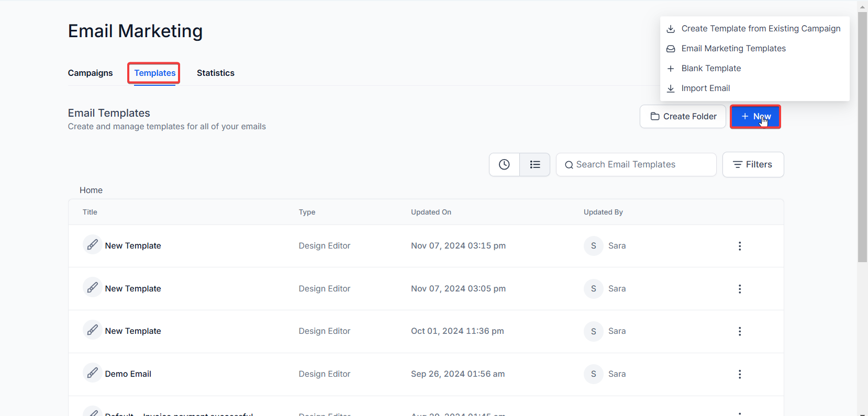Switch to list view icon
This screenshot has height=416, width=868.
(x=535, y=164)
